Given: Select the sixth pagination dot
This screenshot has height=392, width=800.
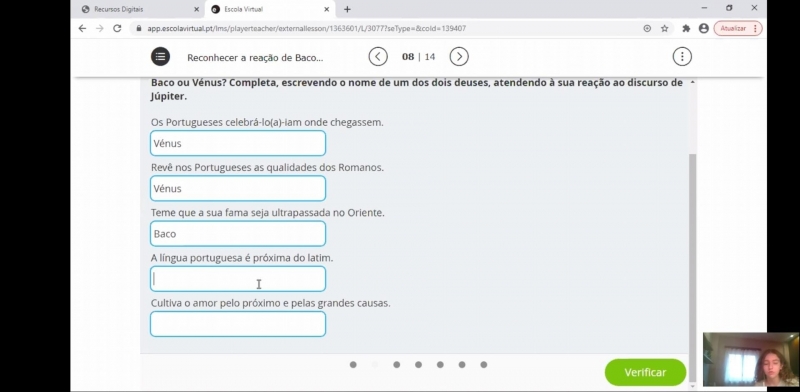Looking at the screenshot, I should pos(462,364).
